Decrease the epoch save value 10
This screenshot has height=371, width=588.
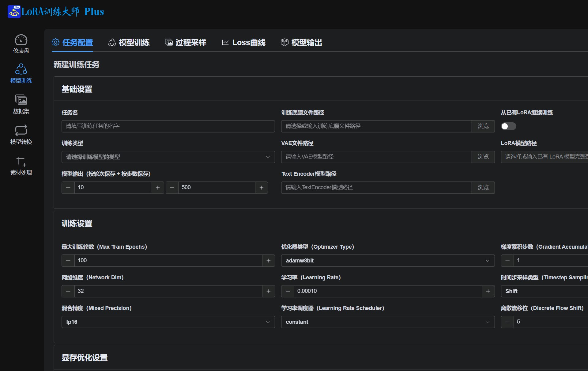coord(68,188)
